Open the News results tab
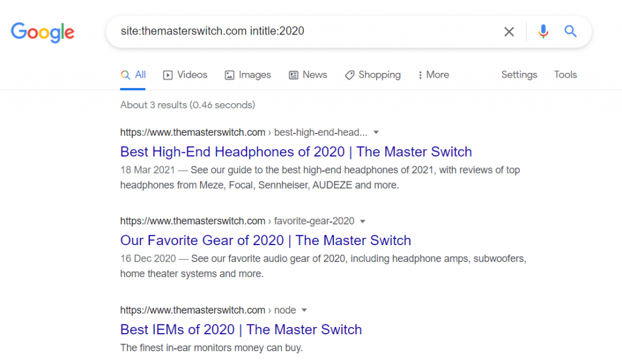The image size is (622, 364). point(308,75)
